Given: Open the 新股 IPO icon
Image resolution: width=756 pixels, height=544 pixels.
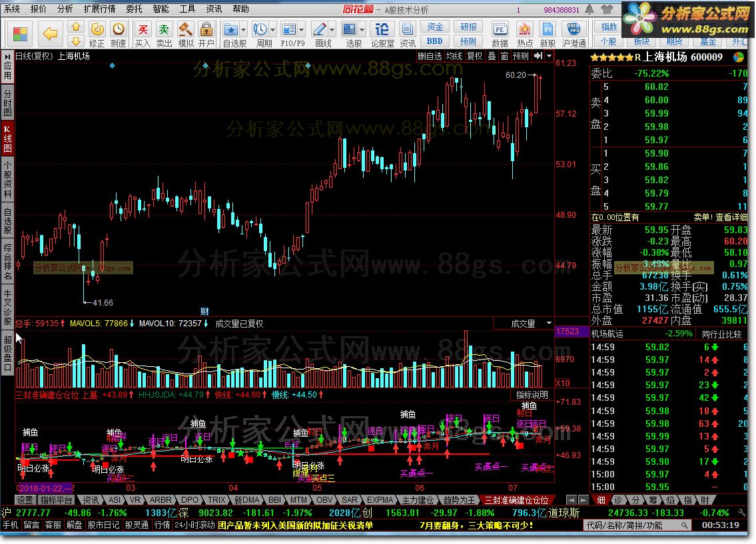Looking at the screenshot, I should (548, 30).
